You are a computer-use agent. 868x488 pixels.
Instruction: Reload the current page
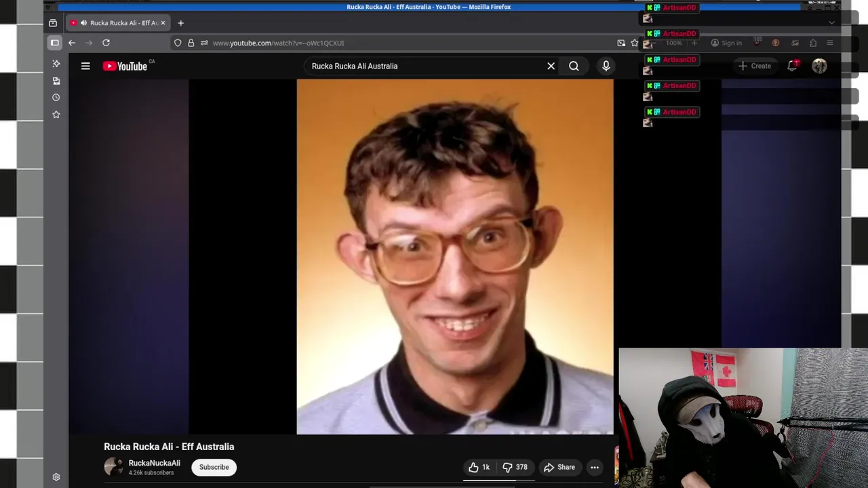[x=106, y=43]
